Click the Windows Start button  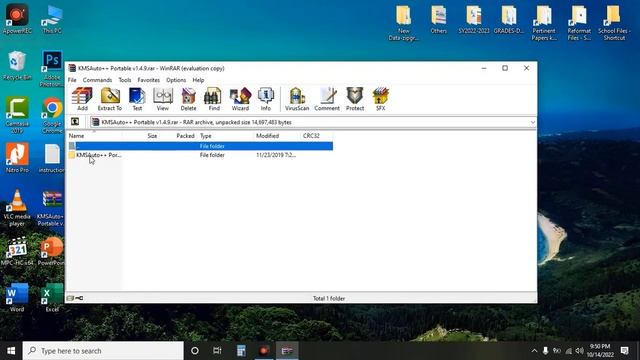pos(11,351)
